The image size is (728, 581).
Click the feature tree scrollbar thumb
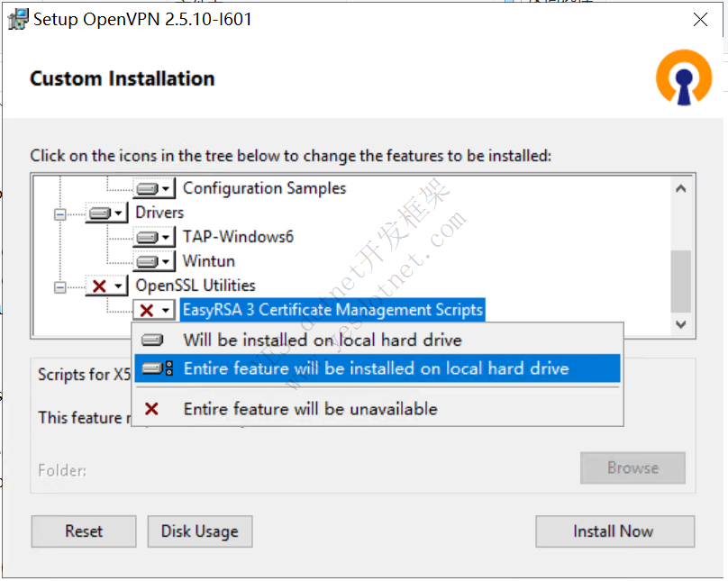[x=680, y=281]
